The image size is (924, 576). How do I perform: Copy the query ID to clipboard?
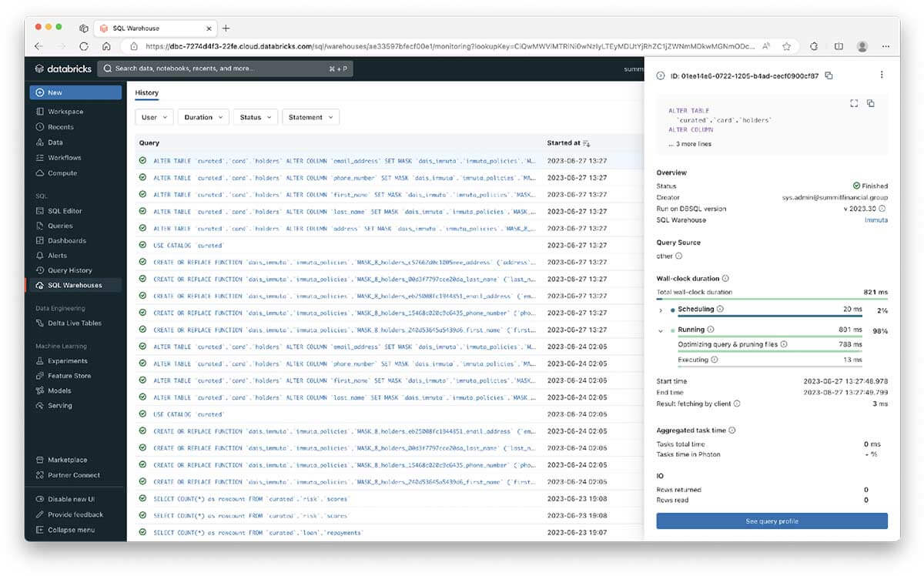829,75
